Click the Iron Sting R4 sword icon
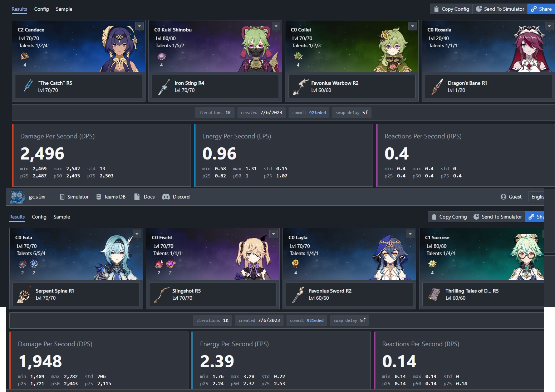The image size is (555, 392). (x=164, y=87)
